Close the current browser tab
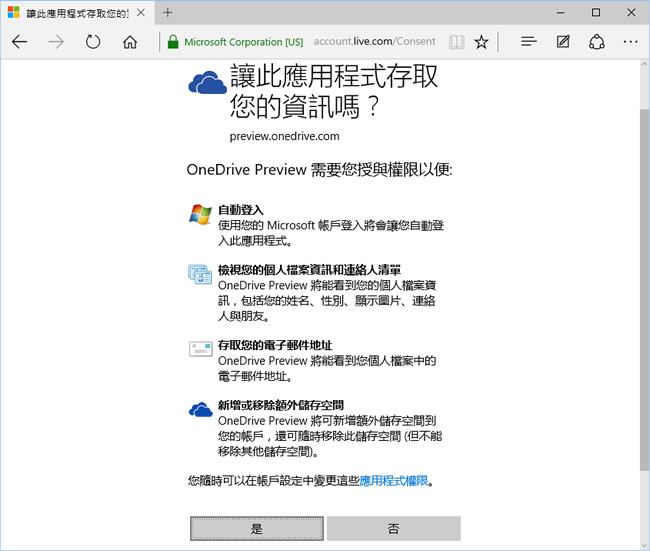650x551 pixels. (x=141, y=12)
